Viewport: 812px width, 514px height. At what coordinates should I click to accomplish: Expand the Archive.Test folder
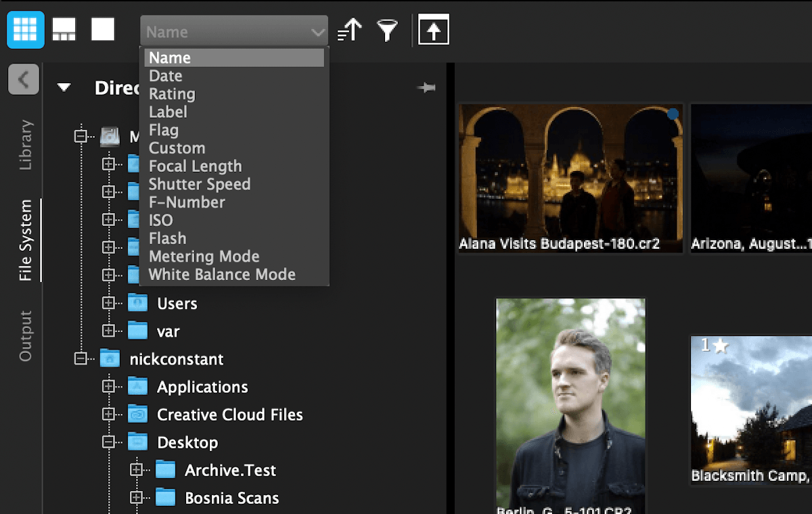(137, 469)
